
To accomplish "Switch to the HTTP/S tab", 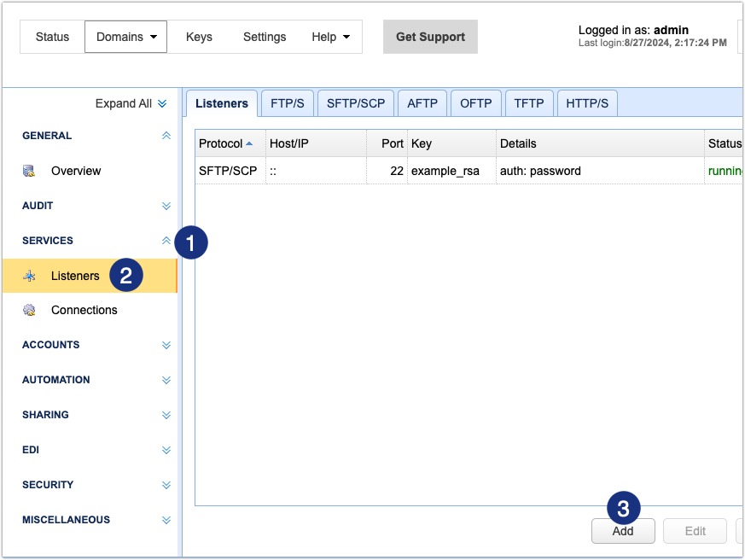I will (x=587, y=102).
